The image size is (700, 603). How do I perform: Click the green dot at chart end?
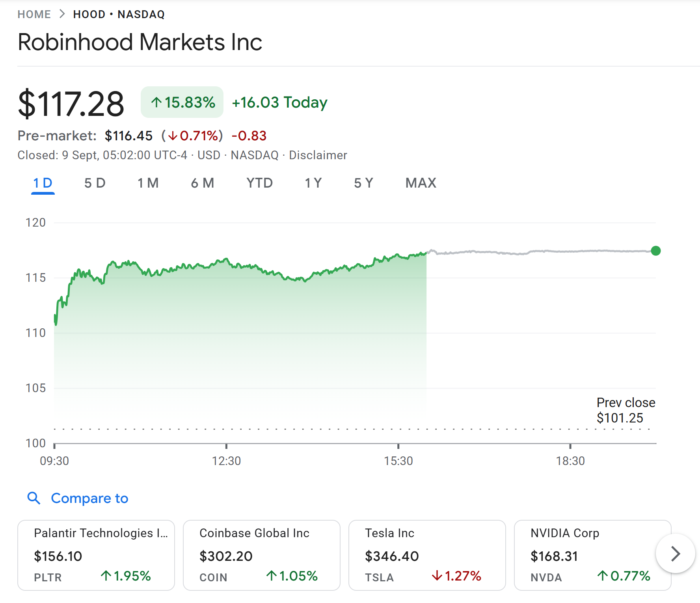[x=656, y=251]
